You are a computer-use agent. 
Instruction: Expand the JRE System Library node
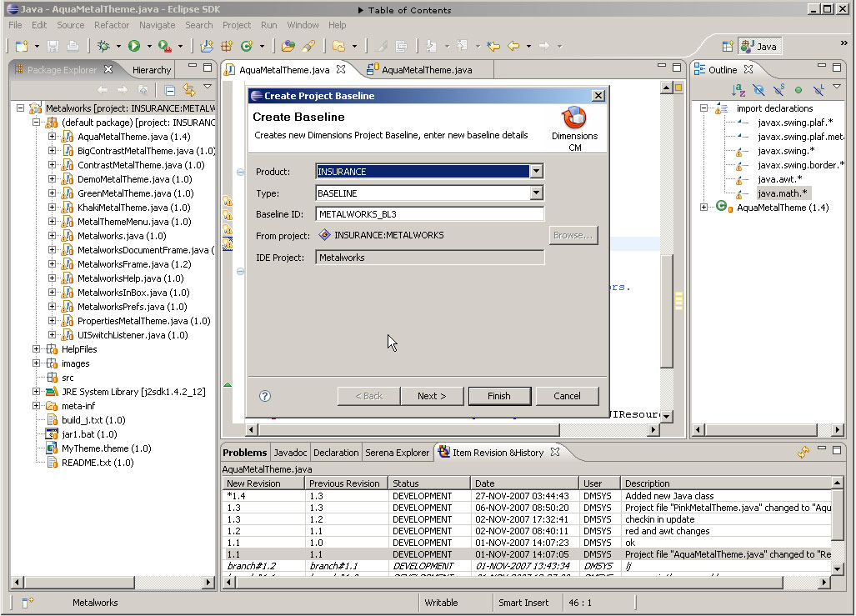36,392
